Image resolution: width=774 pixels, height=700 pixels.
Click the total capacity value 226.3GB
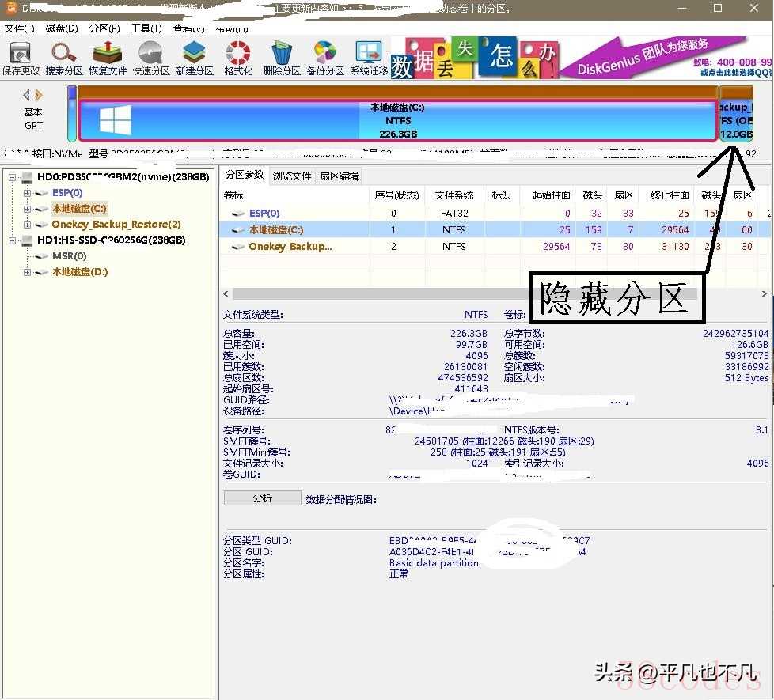(469, 334)
